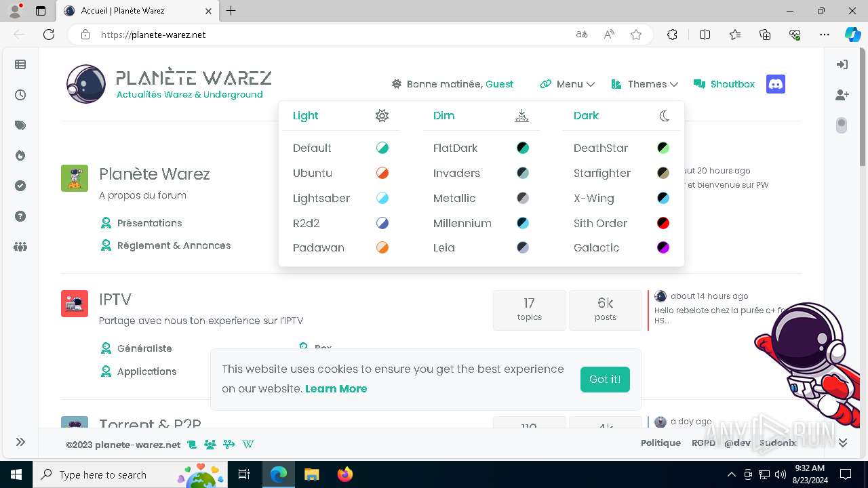Click the Planète Warez category green icon
This screenshot has width=868, height=488.
click(75, 178)
